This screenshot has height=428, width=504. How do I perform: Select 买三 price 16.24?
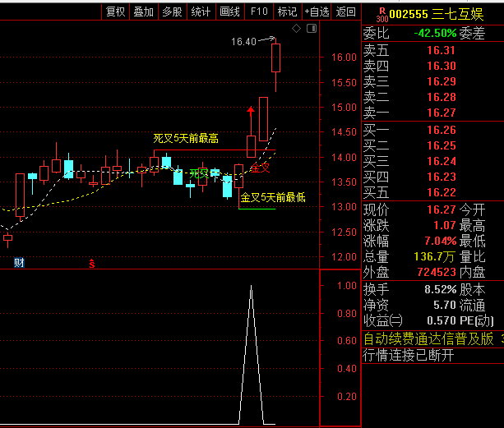coord(442,161)
